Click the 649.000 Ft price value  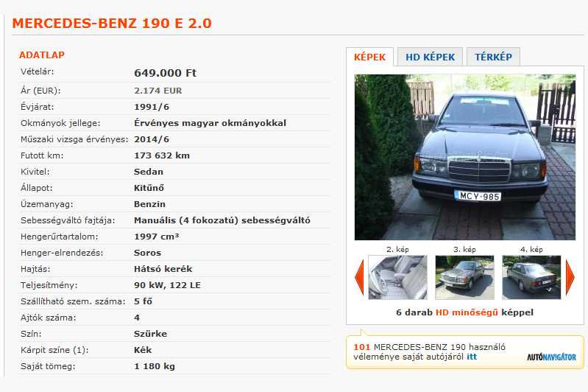166,73
